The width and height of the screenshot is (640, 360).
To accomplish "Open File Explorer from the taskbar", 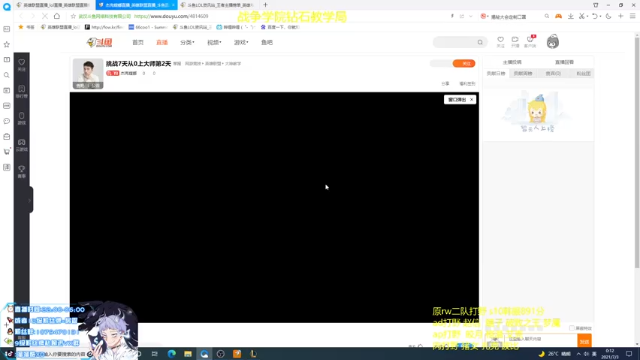I will point(188,354).
